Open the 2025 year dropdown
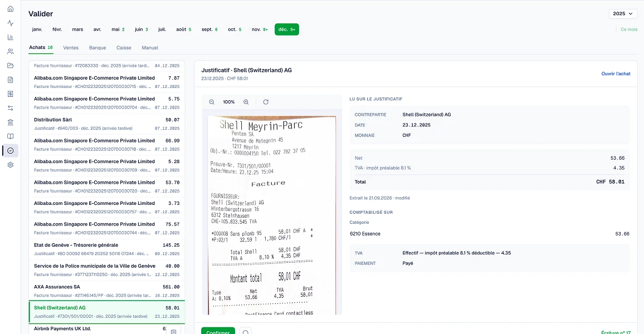 click(x=623, y=13)
